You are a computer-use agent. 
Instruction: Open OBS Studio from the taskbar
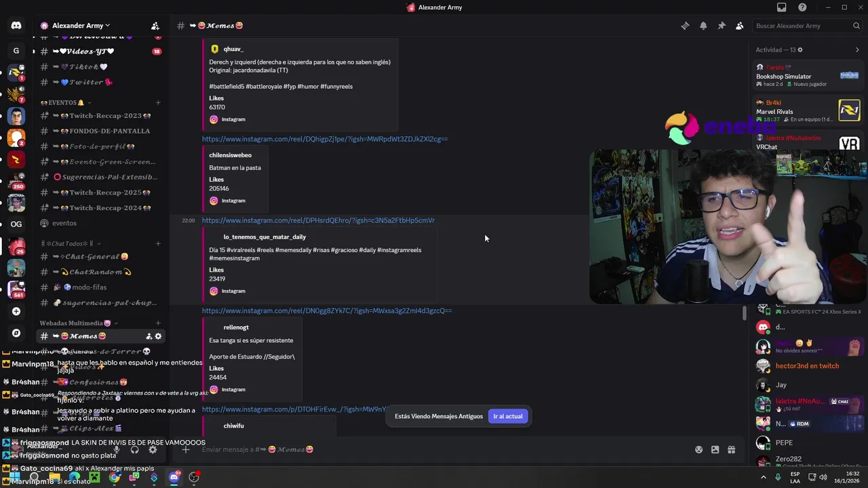tap(194, 477)
